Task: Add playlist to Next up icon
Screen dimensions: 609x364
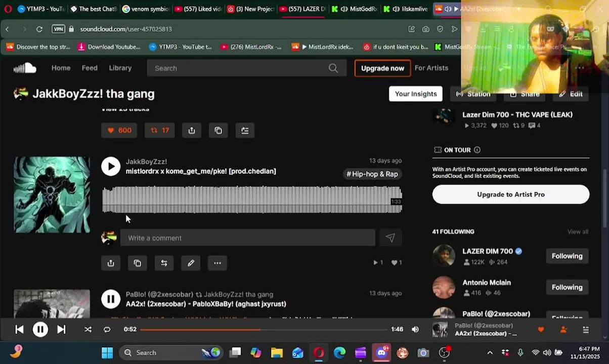Action: coord(245,130)
